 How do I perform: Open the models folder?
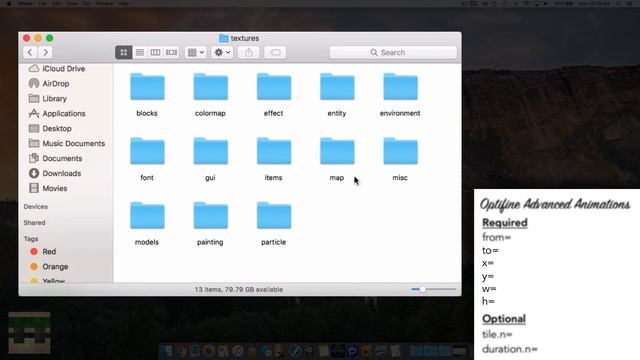tap(147, 216)
